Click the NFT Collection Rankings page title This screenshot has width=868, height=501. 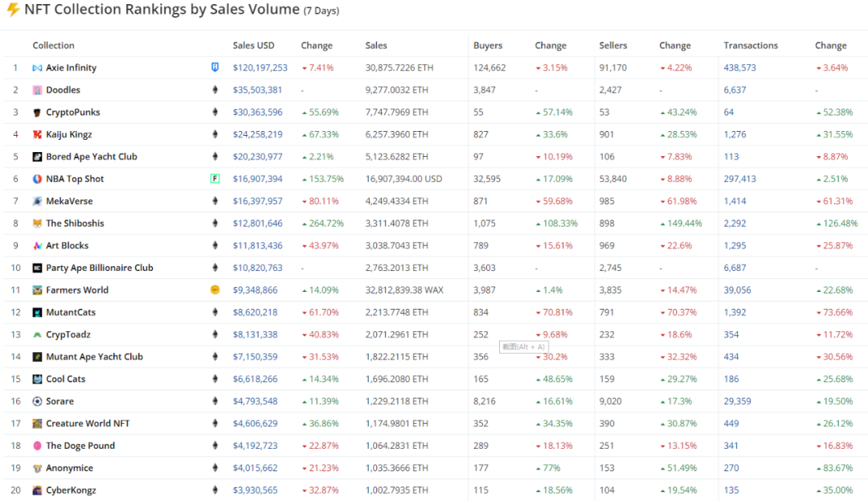pyautogui.click(x=162, y=10)
